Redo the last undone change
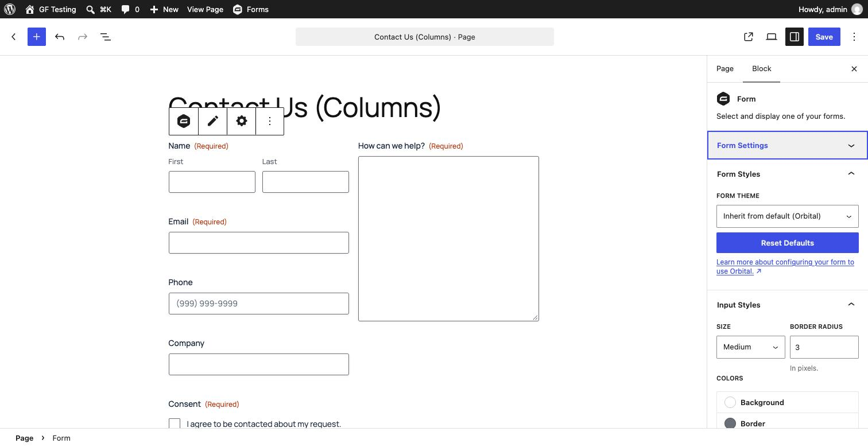Image resolution: width=868 pixels, height=447 pixels. pyautogui.click(x=83, y=37)
